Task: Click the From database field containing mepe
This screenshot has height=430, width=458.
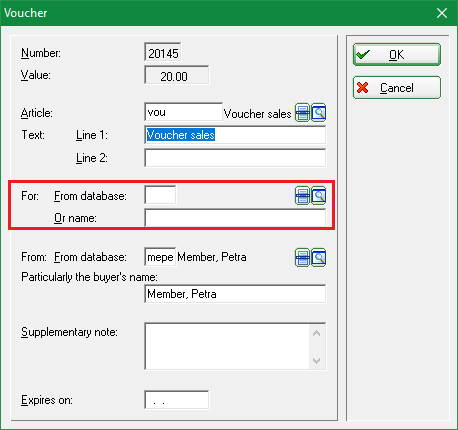Action: pos(160,257)
